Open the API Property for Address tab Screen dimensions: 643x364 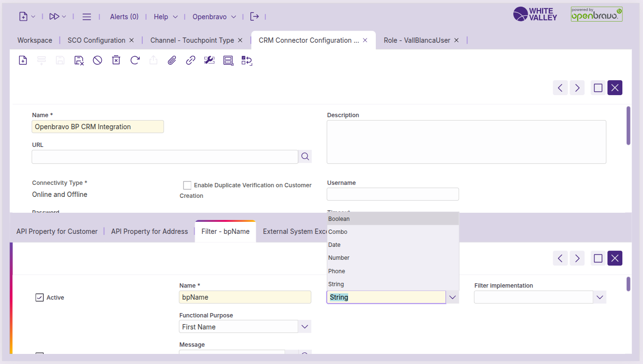[149, 231]
